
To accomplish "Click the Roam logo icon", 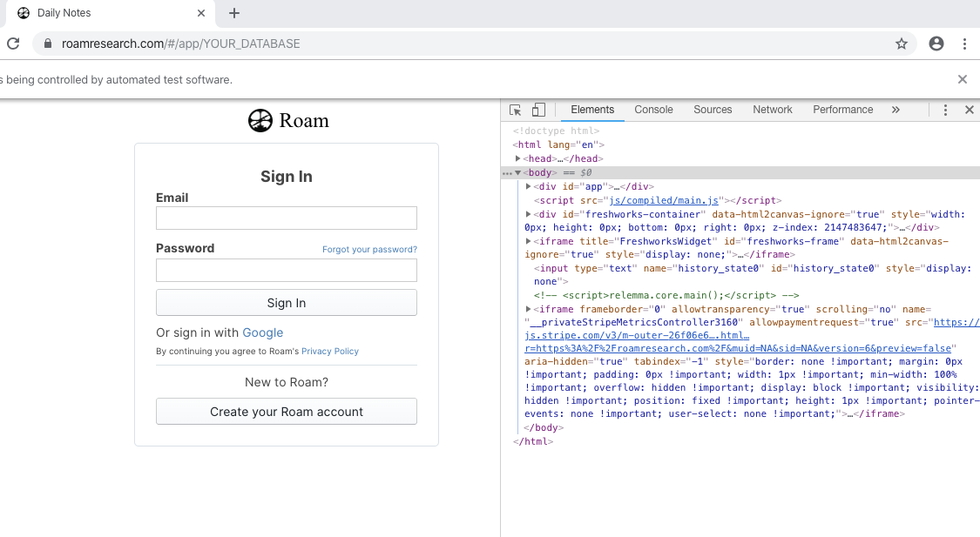I will [x=260, y=120].
